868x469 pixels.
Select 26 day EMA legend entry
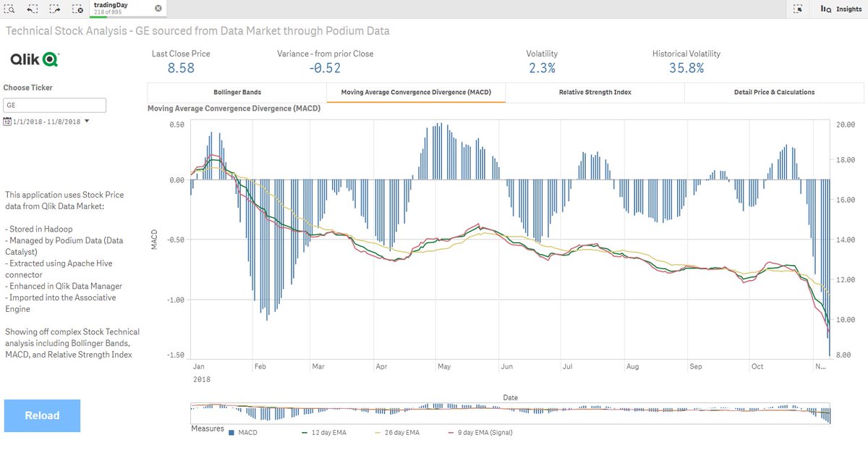point(396,433)
